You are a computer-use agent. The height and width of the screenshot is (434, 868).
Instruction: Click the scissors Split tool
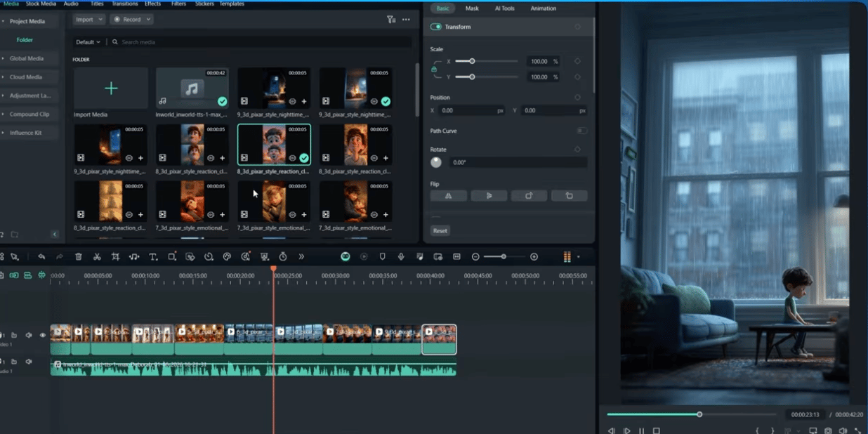97,257
